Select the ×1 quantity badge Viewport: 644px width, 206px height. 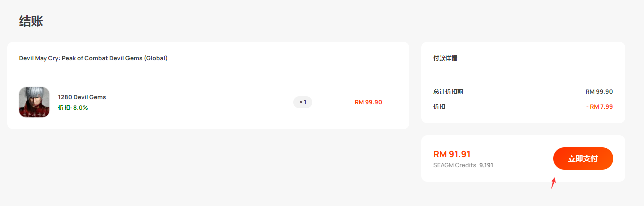[x=303, y=102]
